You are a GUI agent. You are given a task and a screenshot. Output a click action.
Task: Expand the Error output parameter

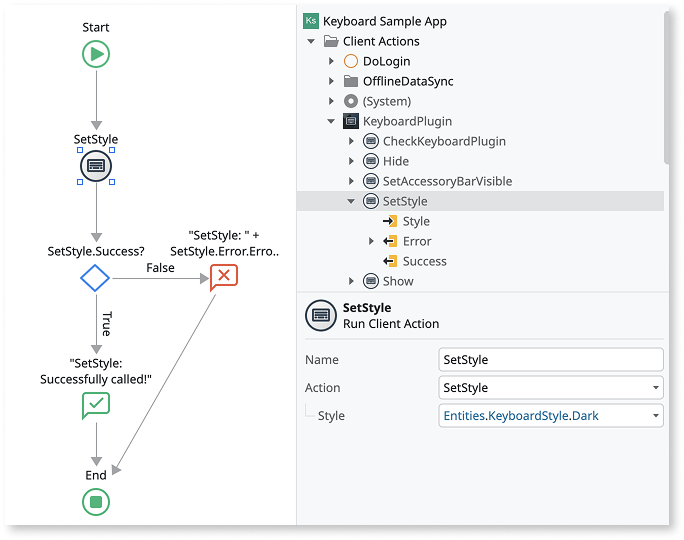click(x=371, y=241)
